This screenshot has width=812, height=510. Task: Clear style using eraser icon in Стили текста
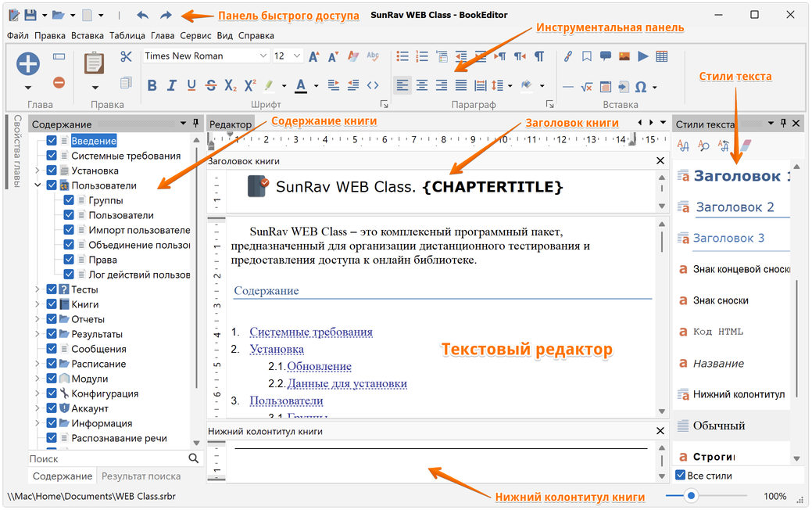[x=744, y=145]
